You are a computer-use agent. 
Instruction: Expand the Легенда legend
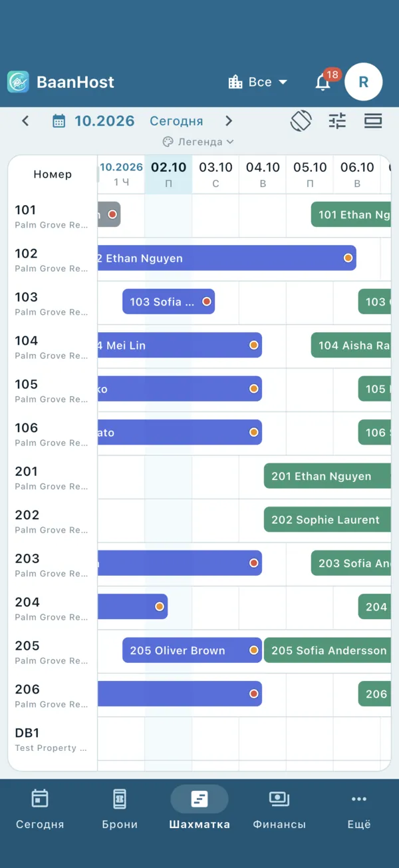198,142
